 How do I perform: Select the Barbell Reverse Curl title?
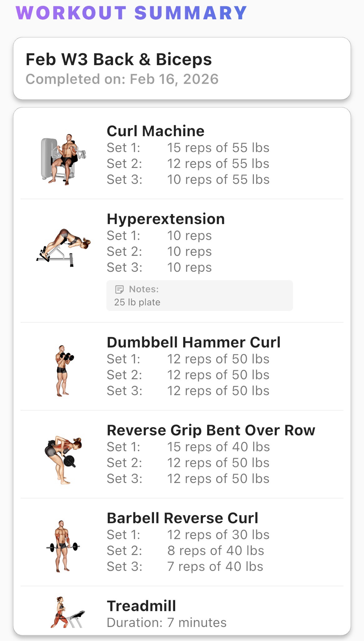(x=182, y=518)
